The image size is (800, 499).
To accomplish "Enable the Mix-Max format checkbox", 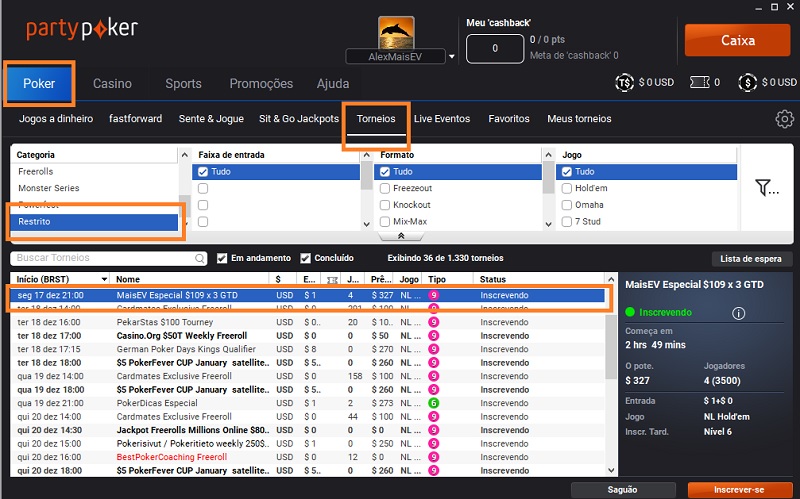I will pos(385,222).
